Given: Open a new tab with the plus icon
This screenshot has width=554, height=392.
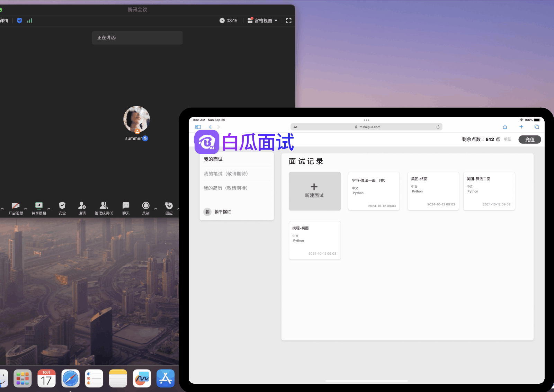Looking at the screenshot, I should [x=521, y=127].
